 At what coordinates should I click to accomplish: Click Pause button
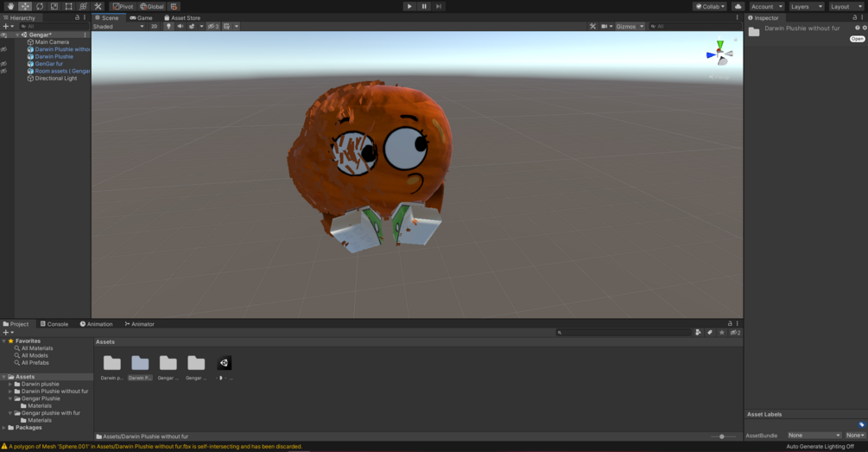pos(424,6)
